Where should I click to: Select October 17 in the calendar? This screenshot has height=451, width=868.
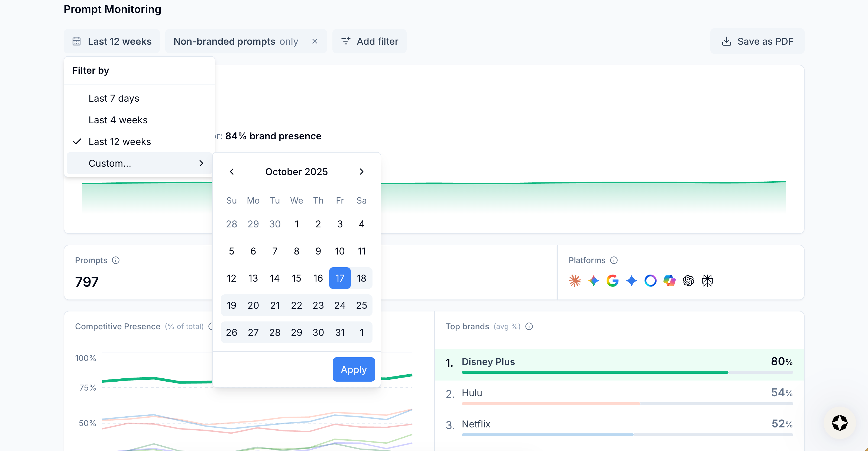click(x=340, y=278)
